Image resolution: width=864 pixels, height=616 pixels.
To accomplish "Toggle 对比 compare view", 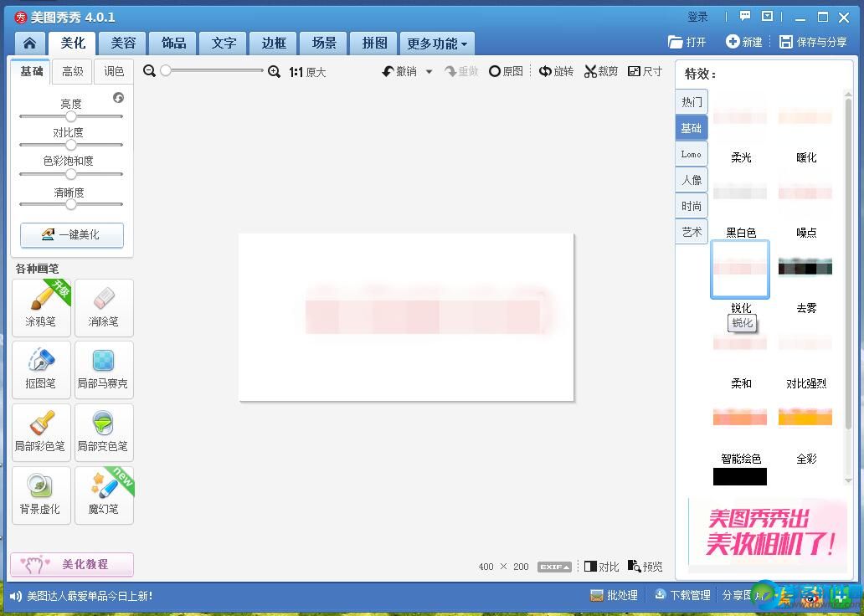I will 601,567.
